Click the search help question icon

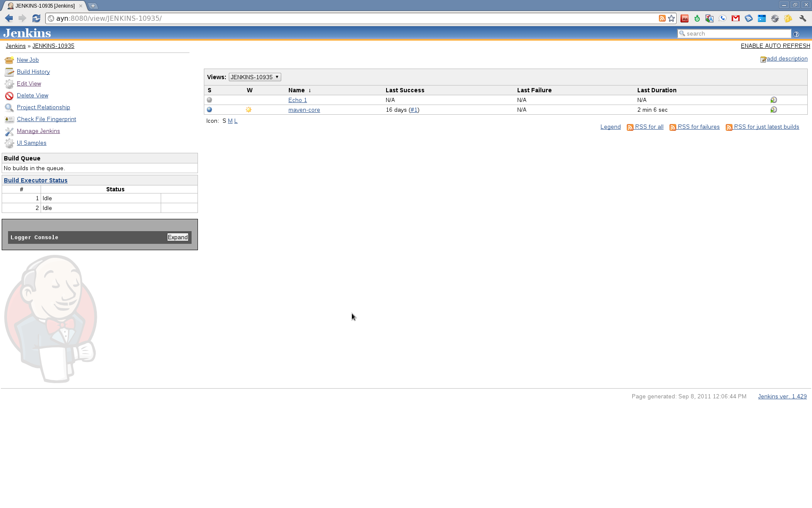796,34
